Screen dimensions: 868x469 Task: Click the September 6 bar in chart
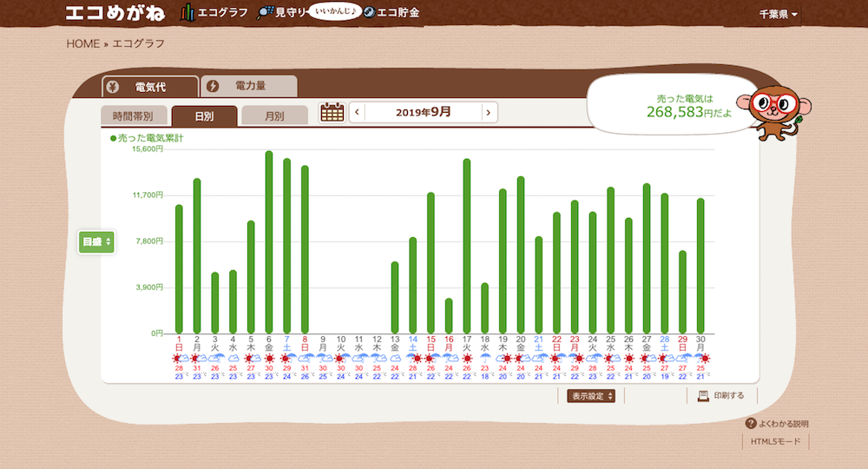(269, 241)
